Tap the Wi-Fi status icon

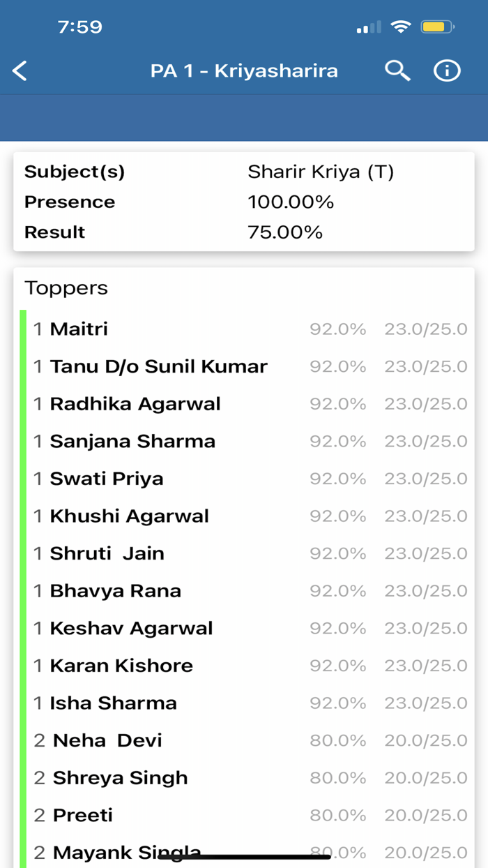point(401,27)
